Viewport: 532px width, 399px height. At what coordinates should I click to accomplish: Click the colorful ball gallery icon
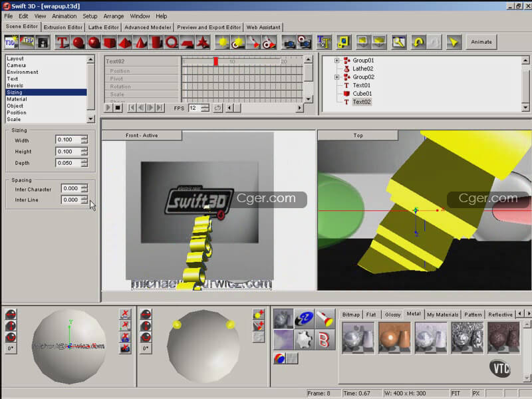[279, 358]
